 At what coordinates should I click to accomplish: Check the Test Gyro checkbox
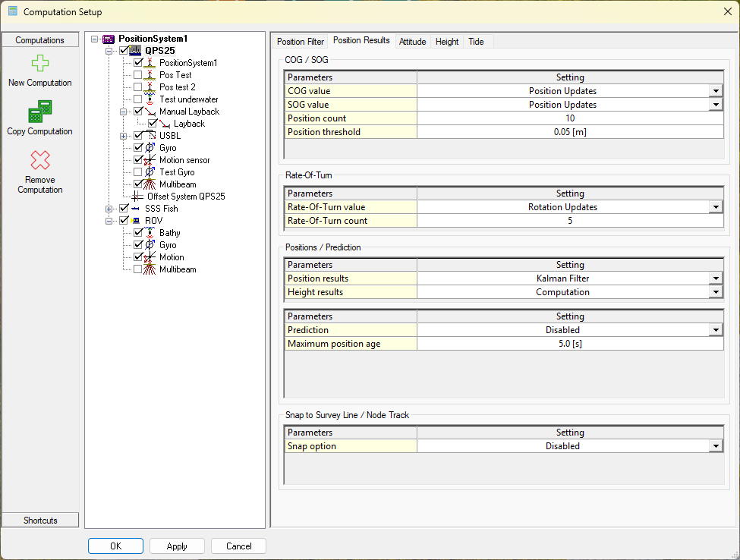pos(137,172)
